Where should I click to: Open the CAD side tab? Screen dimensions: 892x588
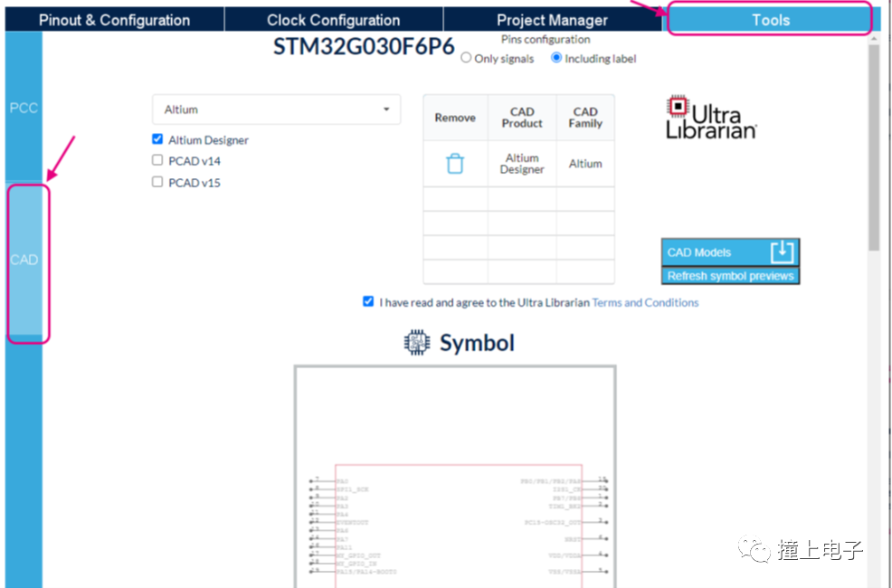24,260
